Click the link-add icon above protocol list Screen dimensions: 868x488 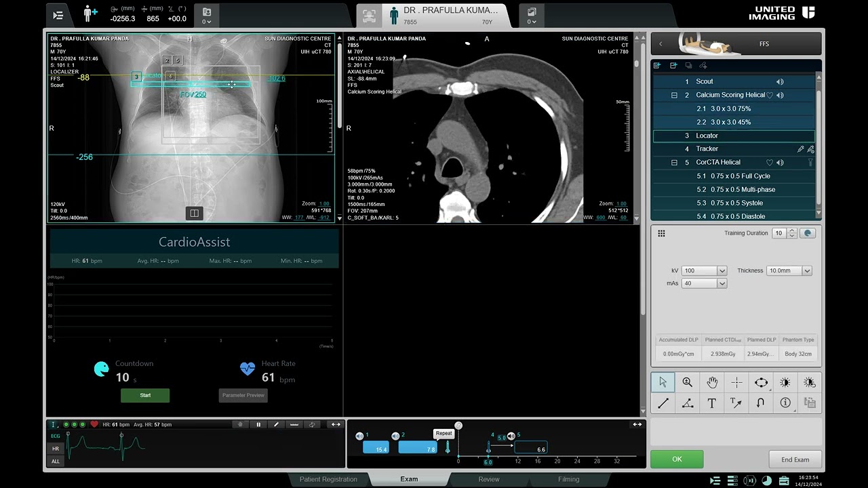click(703, 66)
